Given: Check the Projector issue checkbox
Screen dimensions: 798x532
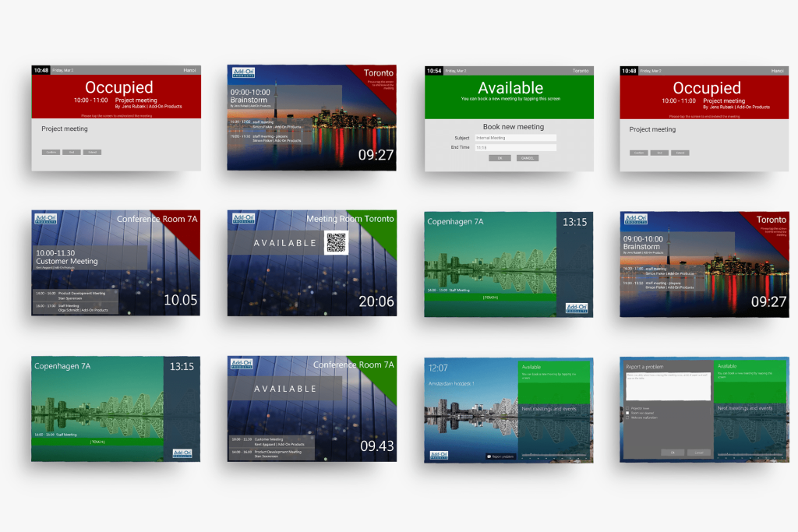Looking at the screenshot, I should pyautogui.click(x=628, y=407).
